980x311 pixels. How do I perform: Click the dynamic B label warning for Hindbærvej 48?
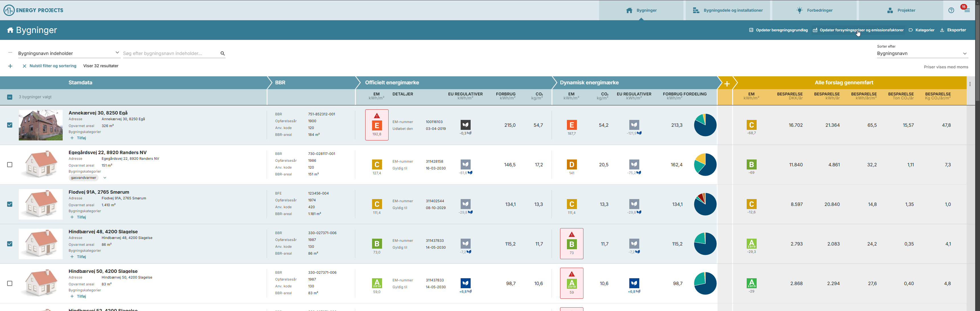tap(571, 244)
